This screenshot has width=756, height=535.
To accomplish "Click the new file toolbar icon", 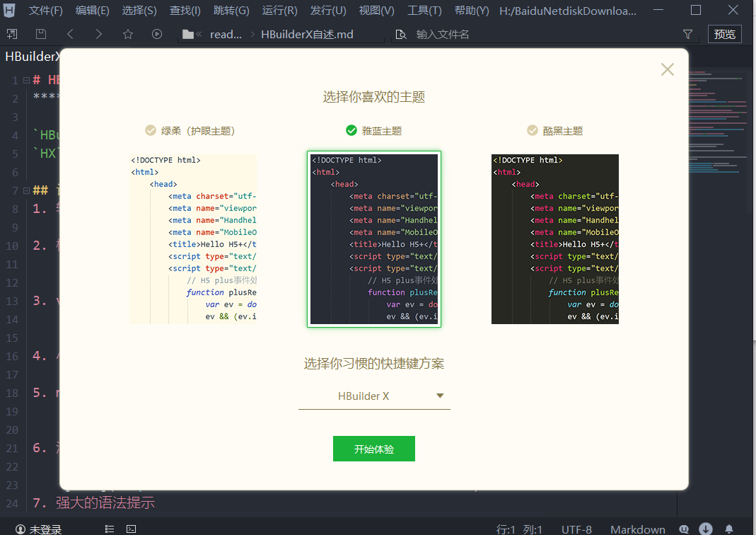I will tap(12, 34).
